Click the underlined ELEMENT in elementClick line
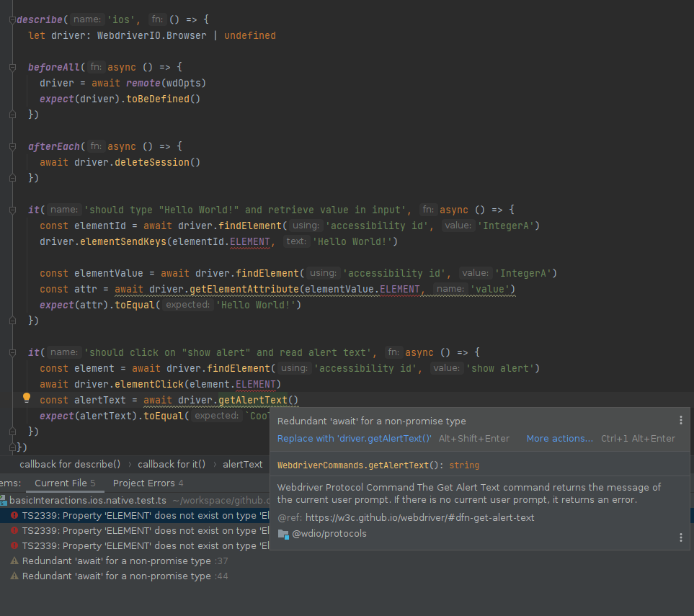Image resolution: width=694 pixels, height=616 pixels. pyautogui.click(x=255, y=384)
